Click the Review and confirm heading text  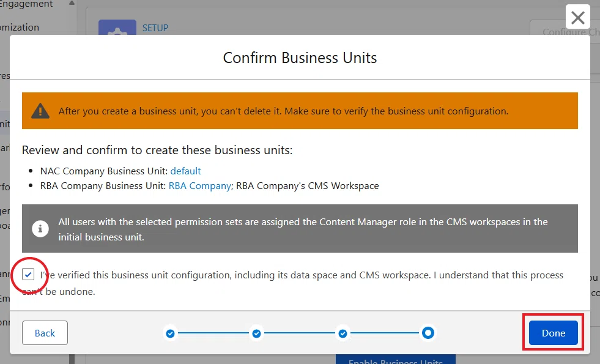tap(157, 150)
